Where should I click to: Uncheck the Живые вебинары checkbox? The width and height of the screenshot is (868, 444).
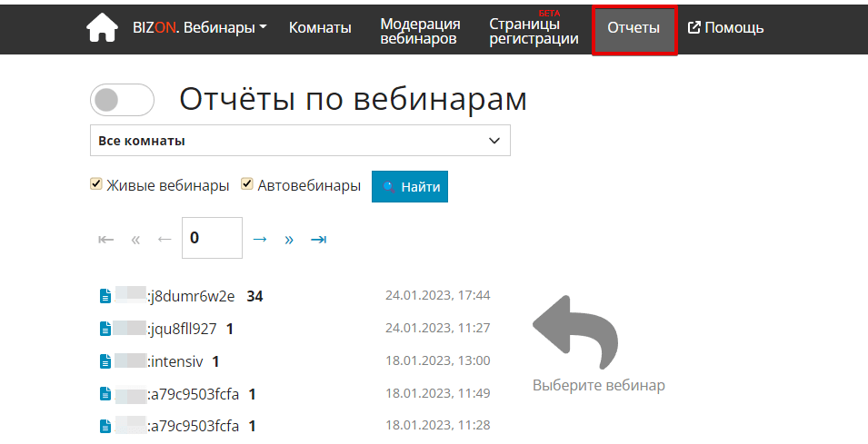coord(95,184)
